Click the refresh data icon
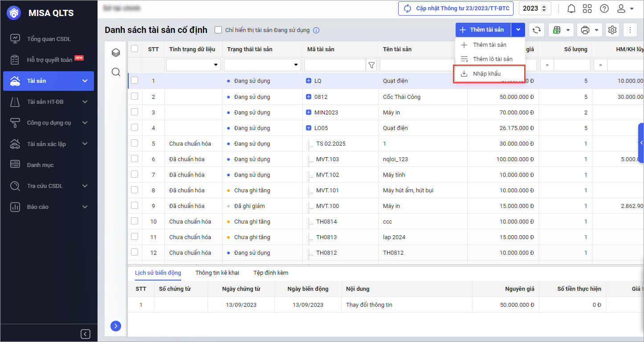644x342 pixels. pyautogui.click(x=537, y=30)
